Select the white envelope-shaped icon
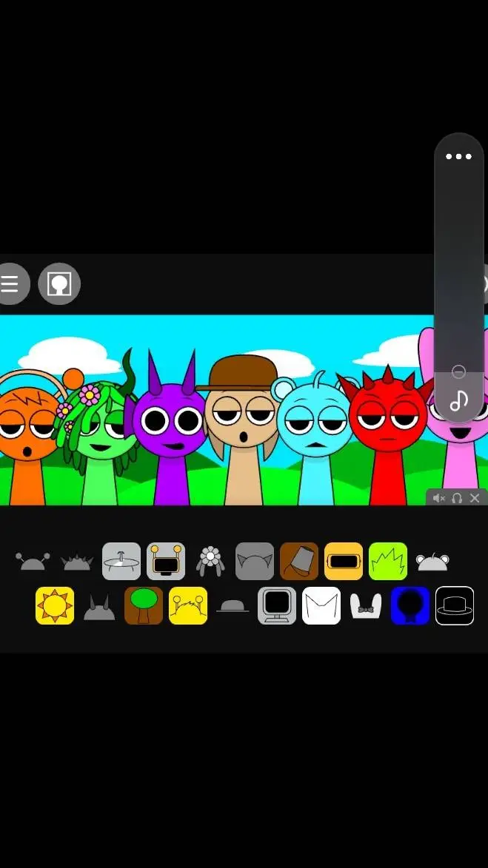Viewport: 488px width, 868px height. point(321,605)
